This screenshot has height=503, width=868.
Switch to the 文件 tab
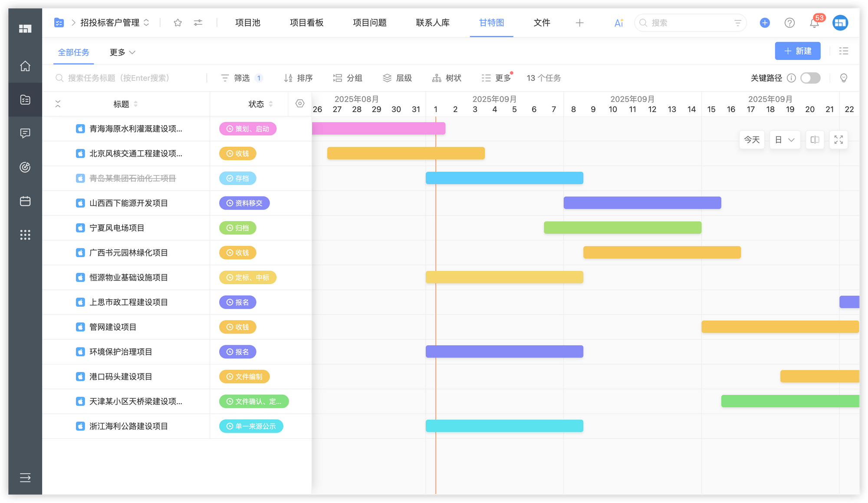tap(542, 23)
